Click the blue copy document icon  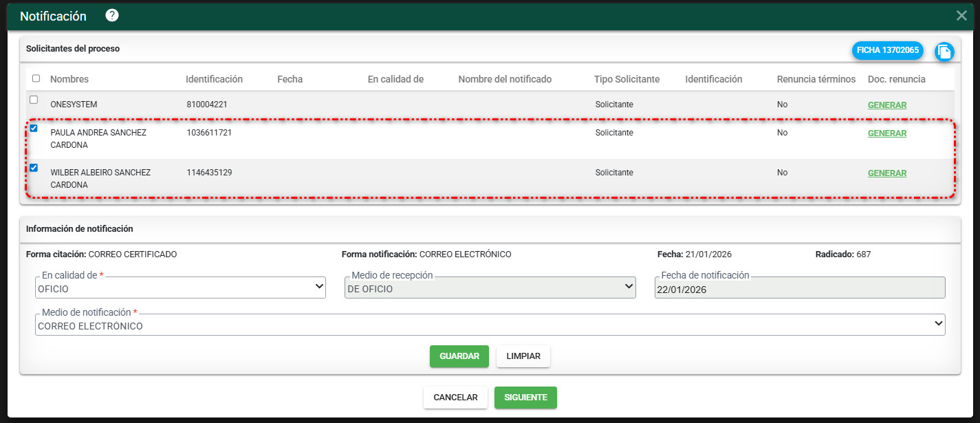944,52
